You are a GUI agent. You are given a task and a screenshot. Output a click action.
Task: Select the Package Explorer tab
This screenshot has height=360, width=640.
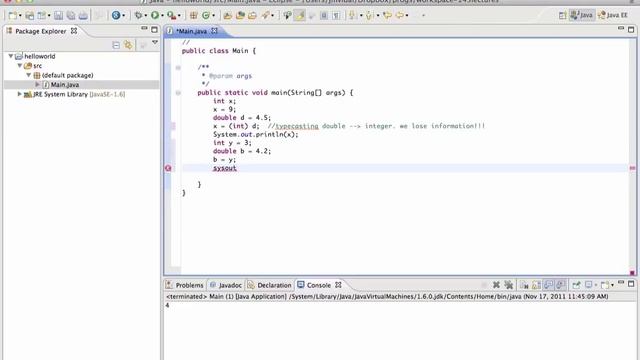pos(42,31)
